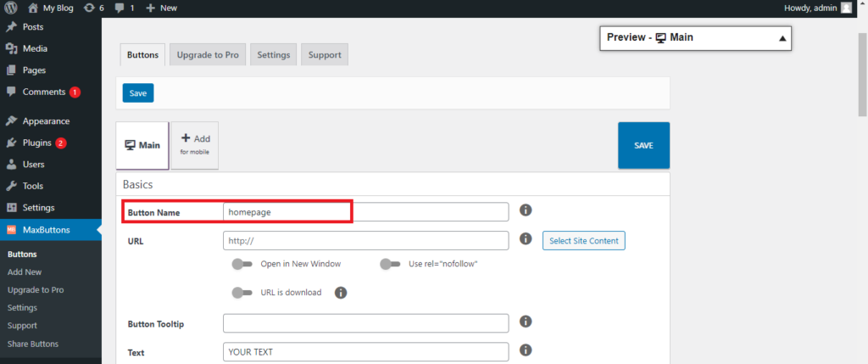Click the Text input field
This screenshot has height=364, width=868.
[x=365, y=352]
